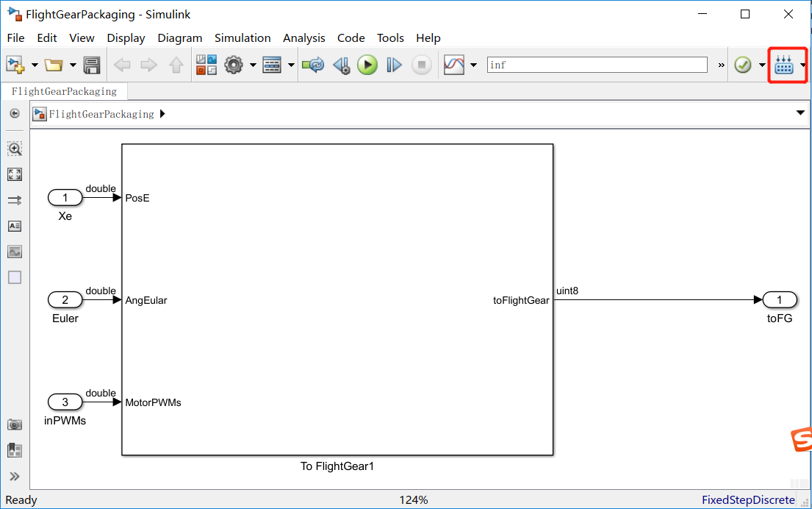Select the Xe inport block
Viewport: 812px width, 509px height.
(65, 197)
